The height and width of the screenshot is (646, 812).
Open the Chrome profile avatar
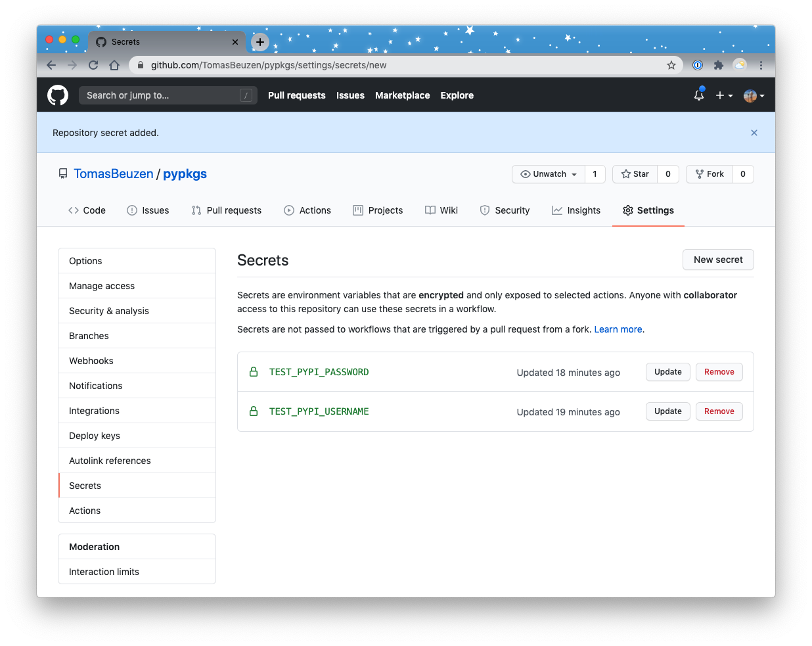[x=740, y=65]
